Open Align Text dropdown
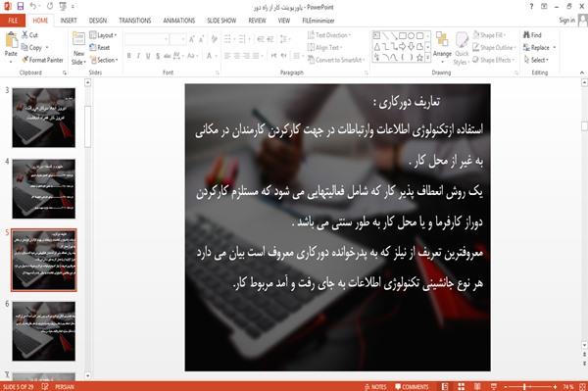588x391 pixels. tap(324, 47)
